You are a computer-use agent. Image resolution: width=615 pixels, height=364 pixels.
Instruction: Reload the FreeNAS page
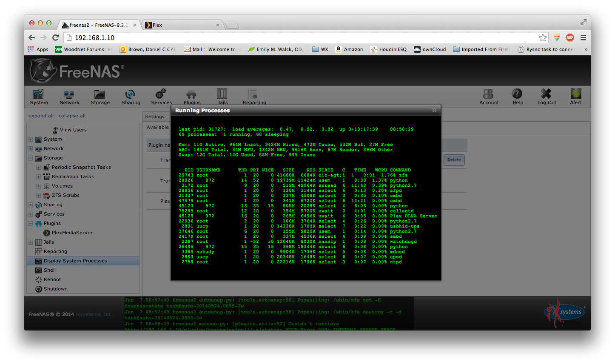(x=55, y=37)
